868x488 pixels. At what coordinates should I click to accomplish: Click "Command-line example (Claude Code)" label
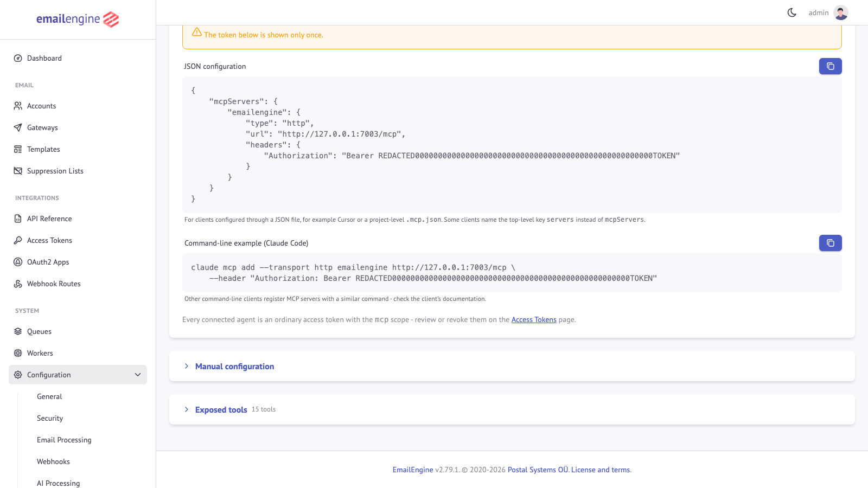246,243
